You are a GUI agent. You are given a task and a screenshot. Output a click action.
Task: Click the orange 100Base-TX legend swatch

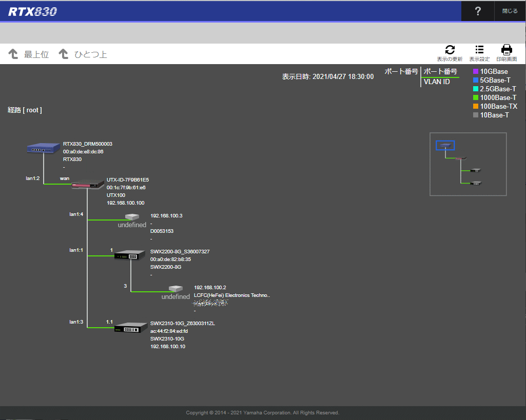(x=476, y=106)
